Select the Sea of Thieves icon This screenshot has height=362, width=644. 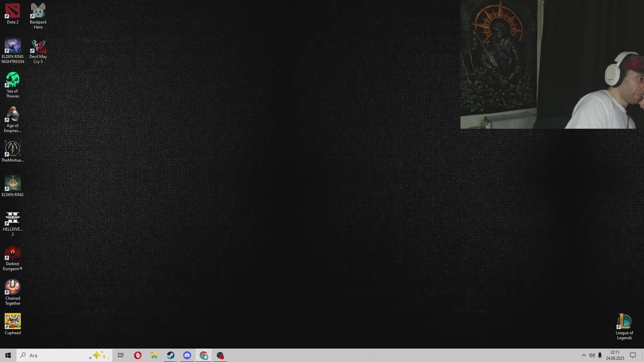(x=13, y=85)
